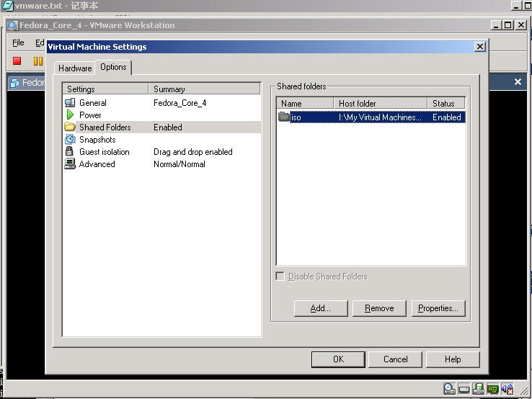The width and height of the screenshot is (532, 399).
Task: Toggle Disable Shared Folders checkbox
Action: pyautogui.click(x=280, y=277)
